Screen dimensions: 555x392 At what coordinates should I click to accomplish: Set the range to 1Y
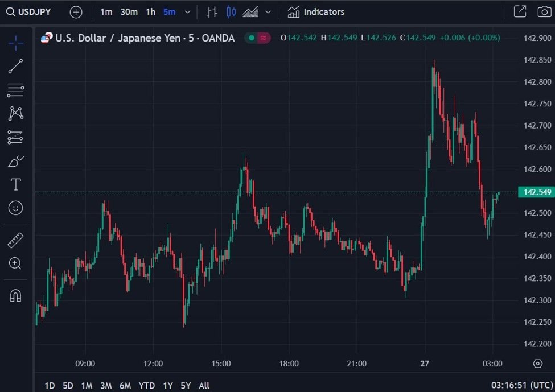[168, 386]
